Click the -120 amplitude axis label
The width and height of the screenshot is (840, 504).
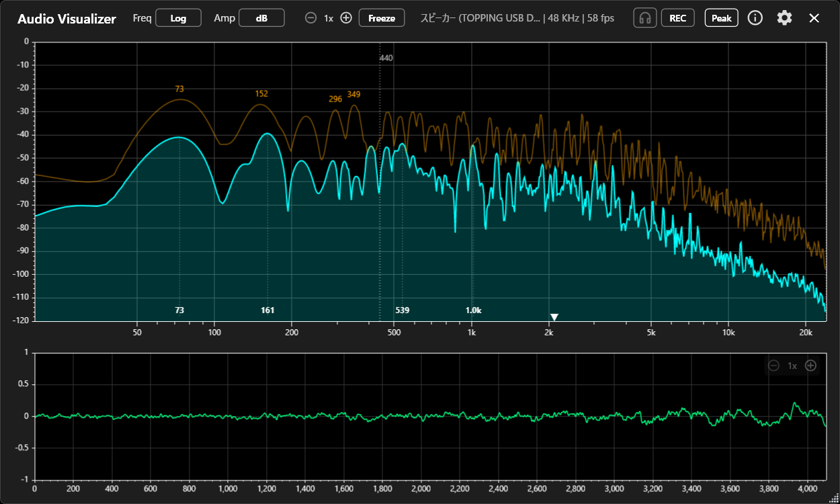point(20,321)
